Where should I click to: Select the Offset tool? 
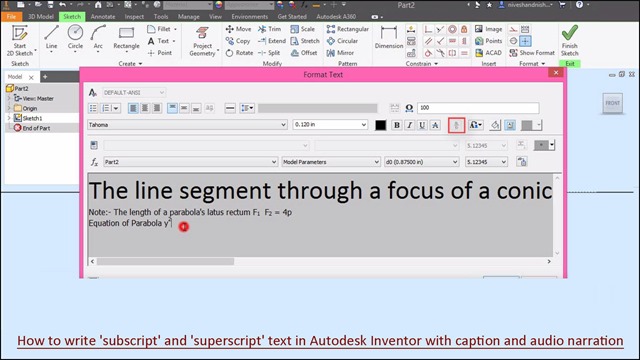point(304,53)
